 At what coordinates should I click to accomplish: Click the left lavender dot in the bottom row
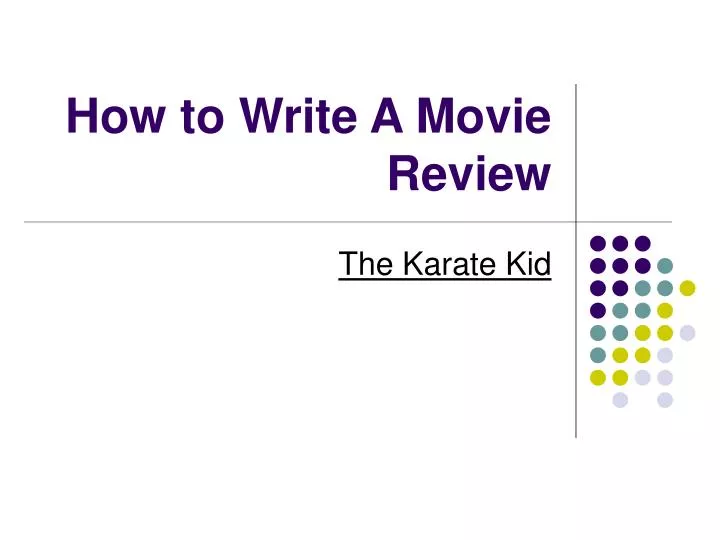click(x=620, y=400)
